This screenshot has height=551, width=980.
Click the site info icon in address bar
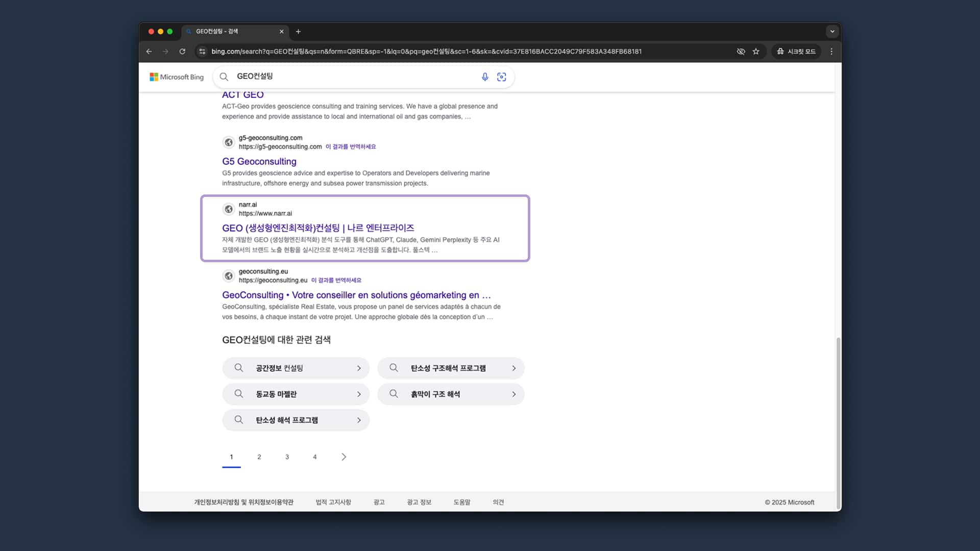click(202, 52)
